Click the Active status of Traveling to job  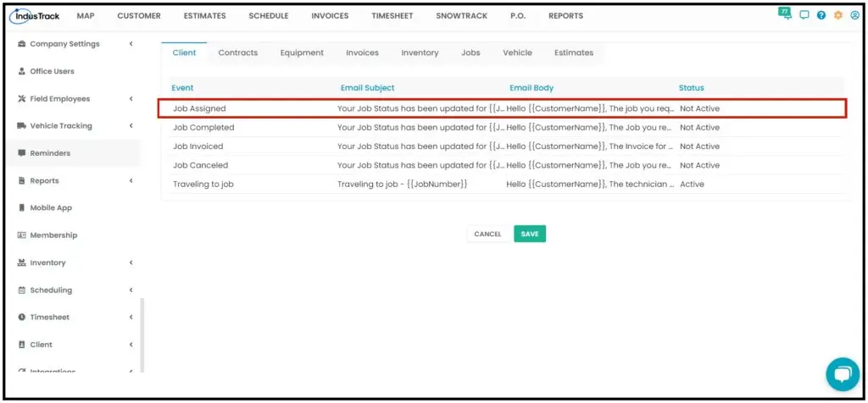692,184
